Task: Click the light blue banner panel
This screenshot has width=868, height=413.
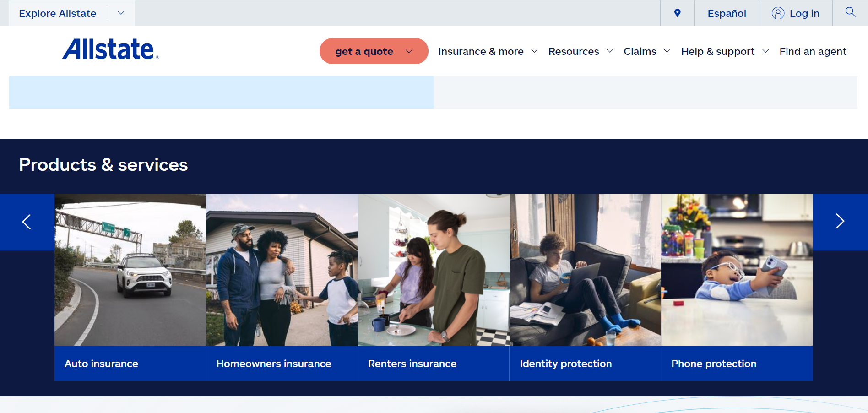Action: [x=221, y=92]
